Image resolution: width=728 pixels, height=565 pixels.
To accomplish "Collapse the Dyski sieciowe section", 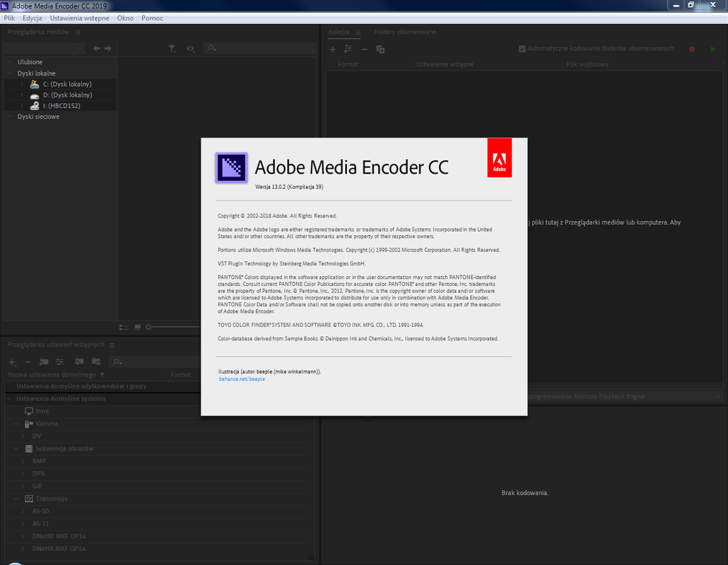I will pyautogui.click(x=10, y=117).
